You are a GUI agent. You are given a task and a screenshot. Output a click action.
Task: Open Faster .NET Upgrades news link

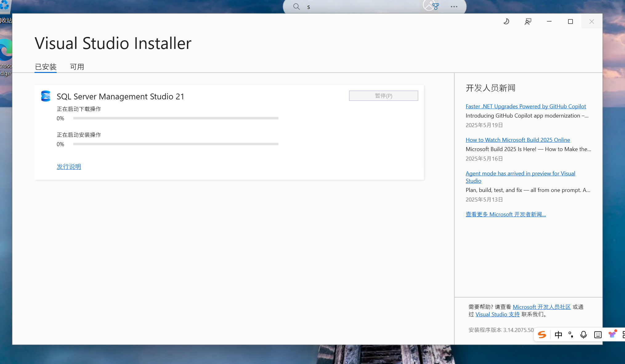tap(526, 106)
